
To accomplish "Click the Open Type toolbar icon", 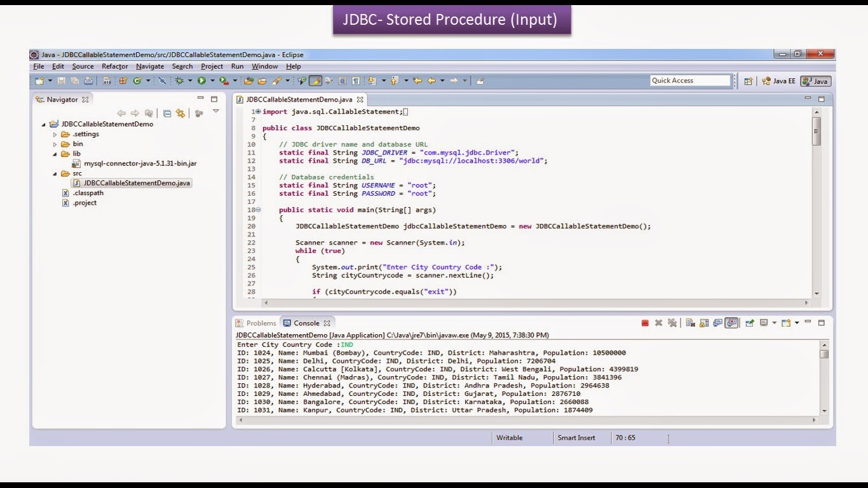I will (x=248, y=81).
